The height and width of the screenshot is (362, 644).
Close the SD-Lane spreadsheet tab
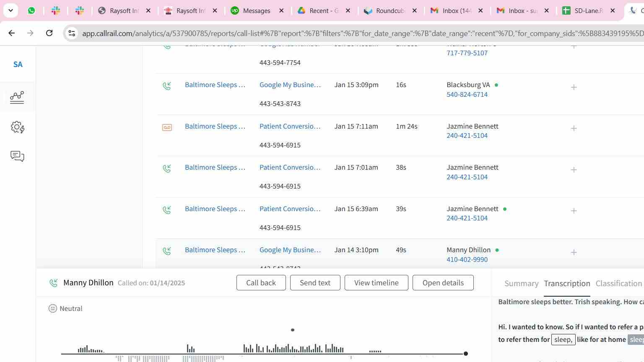click(613, 10)
